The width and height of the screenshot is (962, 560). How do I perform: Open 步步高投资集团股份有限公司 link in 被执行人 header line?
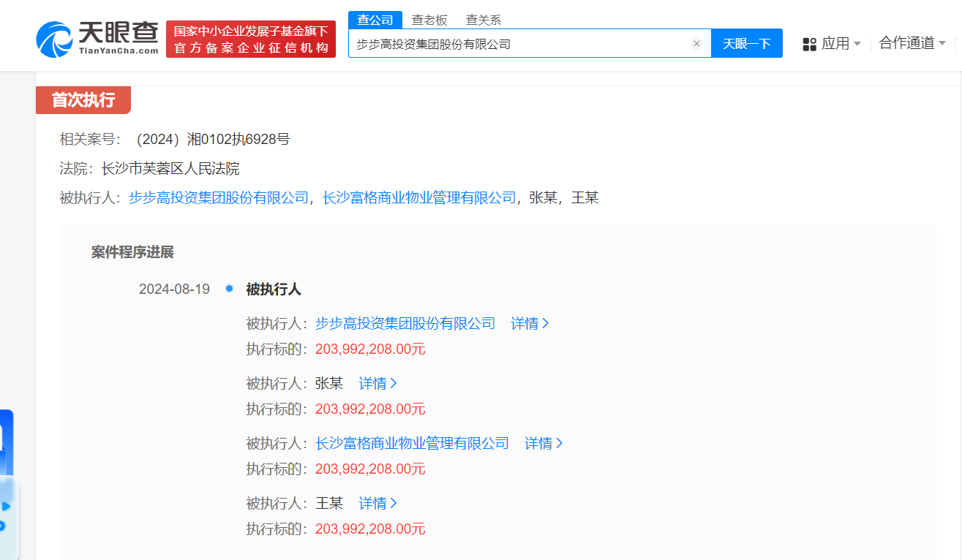[219, 197]
